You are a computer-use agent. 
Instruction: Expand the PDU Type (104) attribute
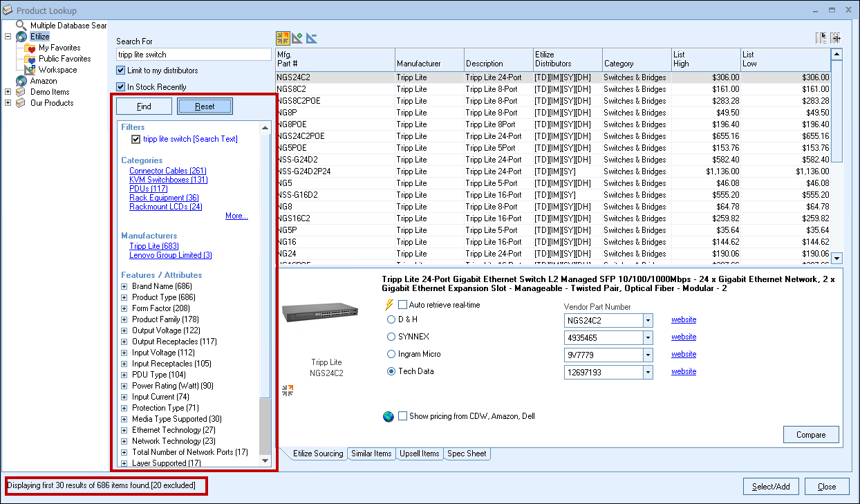(124, 375)
